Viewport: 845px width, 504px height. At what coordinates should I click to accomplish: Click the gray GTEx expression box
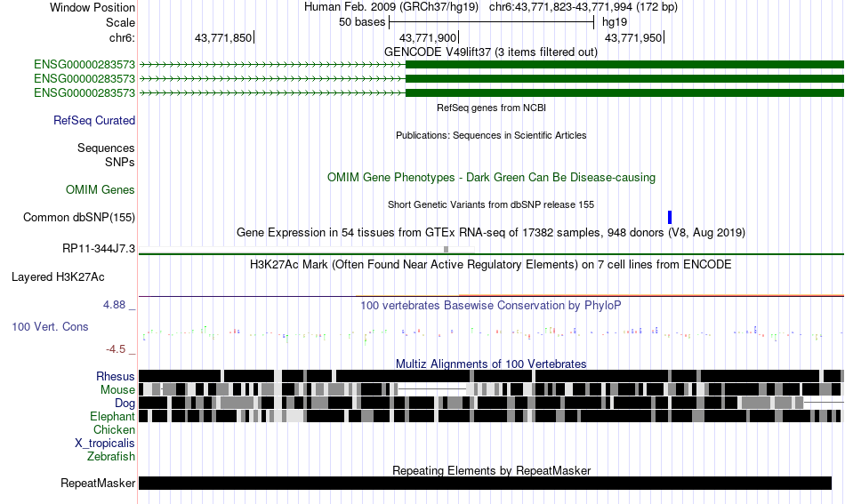tap(446, 249)
